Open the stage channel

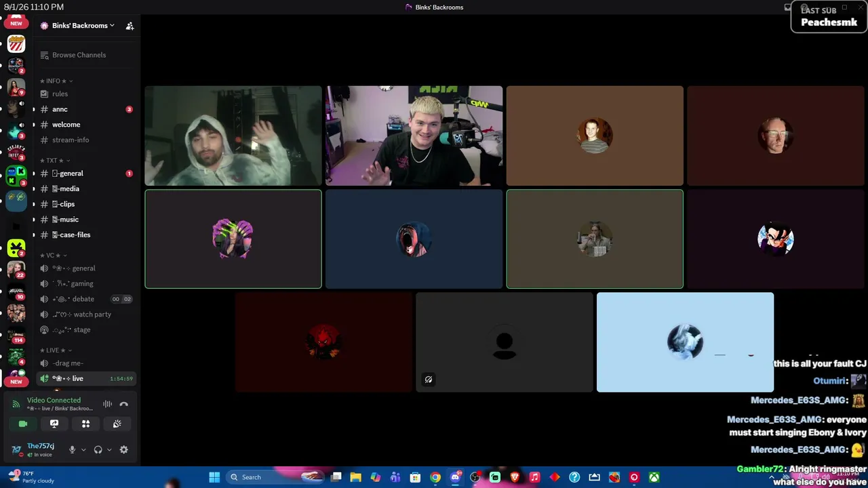pos(86,329)
